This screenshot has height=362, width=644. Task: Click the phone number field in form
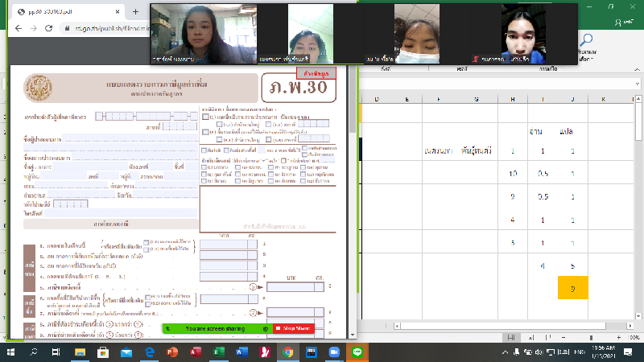[121, 214]
